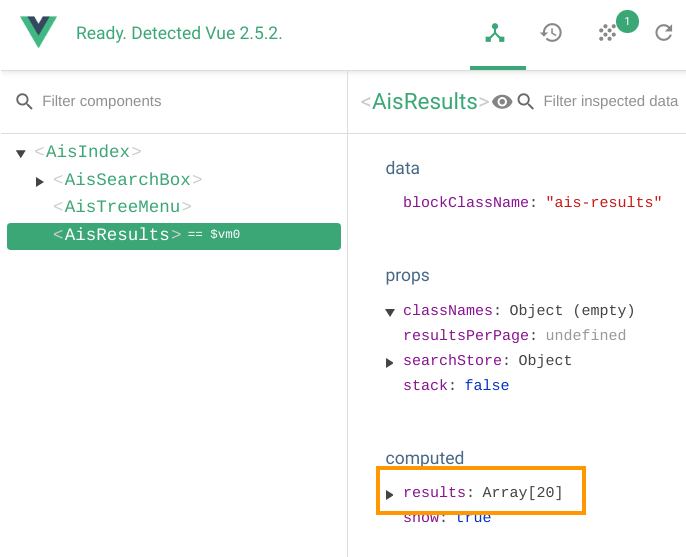Click the stack false value

pyautogui.click(x=486, y=385)
